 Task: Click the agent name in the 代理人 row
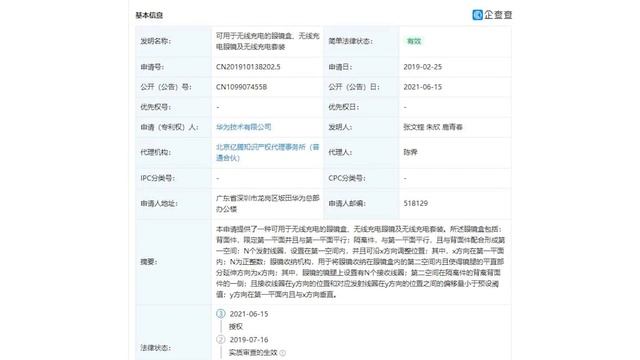pyautogui.click(x=410, y=152)
